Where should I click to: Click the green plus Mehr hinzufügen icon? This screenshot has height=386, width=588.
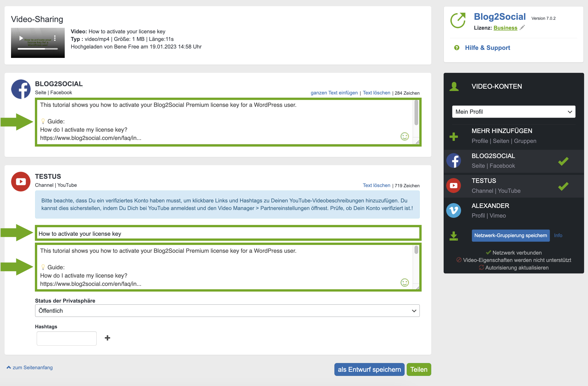pos(454,136)
